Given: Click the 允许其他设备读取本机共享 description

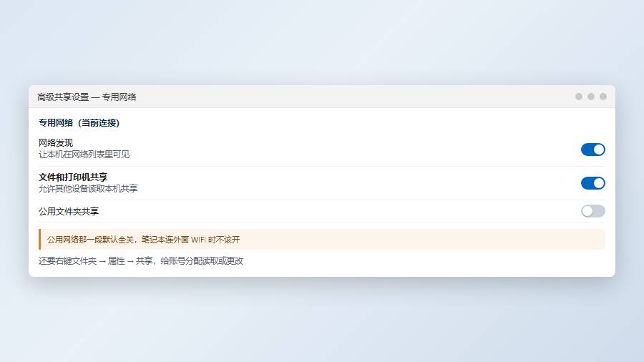Looking at the screenshot, I should [88, 188].
